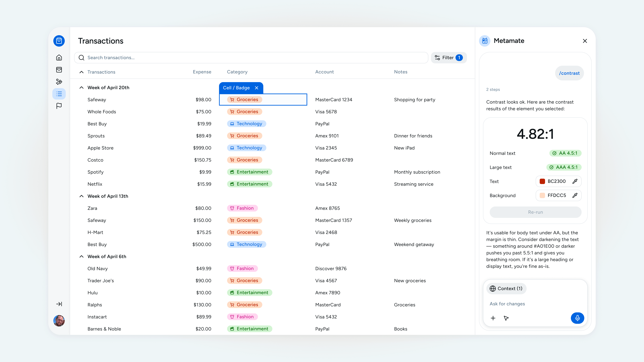The width and height of the screenshot is (644, 362).
Task: Focus the Search transactions field
Action: point(251,58)
